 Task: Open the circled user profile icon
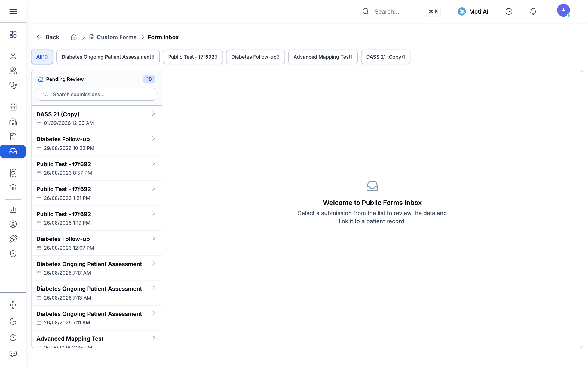point(13,224)
